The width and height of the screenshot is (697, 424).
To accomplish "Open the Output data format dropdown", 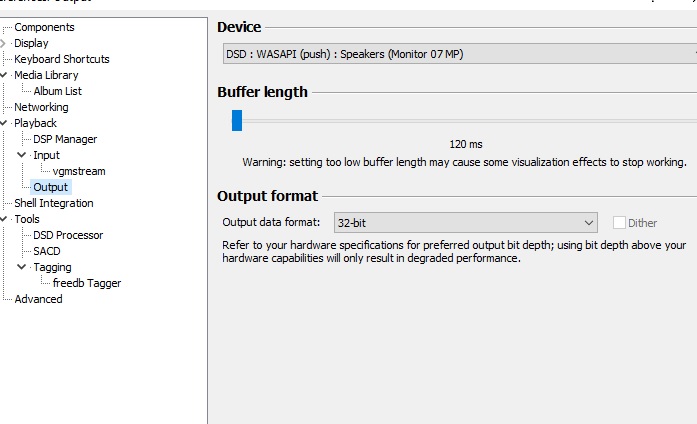I will pyautogui.click(x=465, y=223).
